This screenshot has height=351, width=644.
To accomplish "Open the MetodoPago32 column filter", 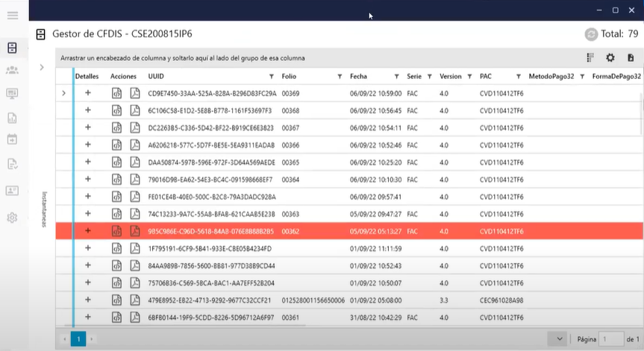I will click(582, 77).
